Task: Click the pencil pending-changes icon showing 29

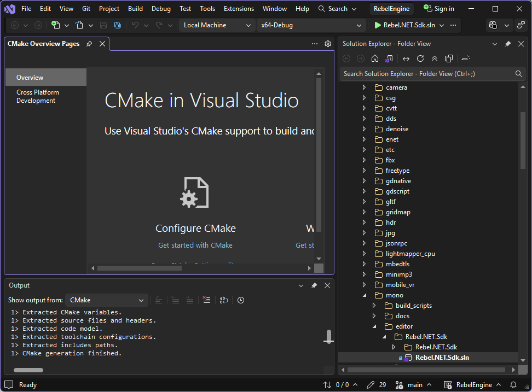Action: (376, 385)
